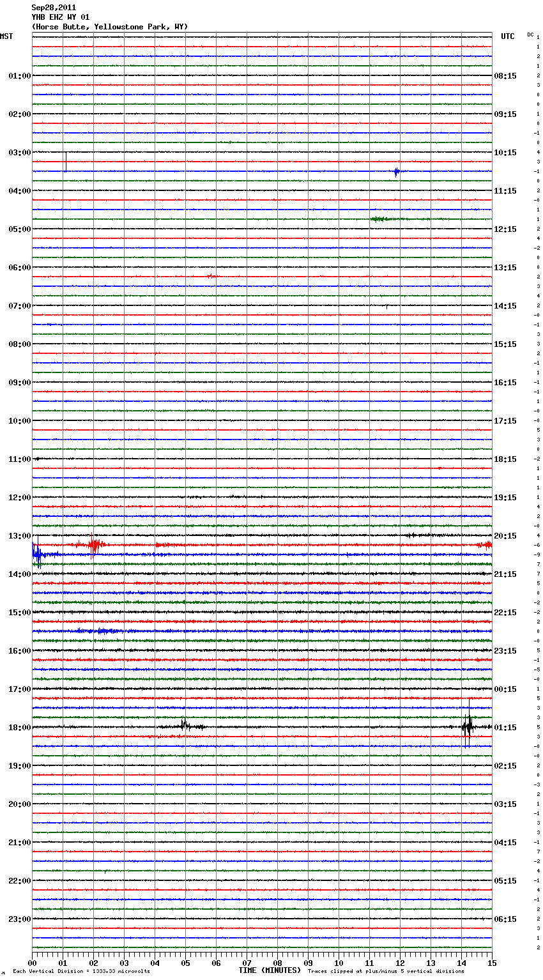The width and height of the screenshot is (543, 980).
Task: Click minute 14 on the bottom axis
Action: (462, 963)
